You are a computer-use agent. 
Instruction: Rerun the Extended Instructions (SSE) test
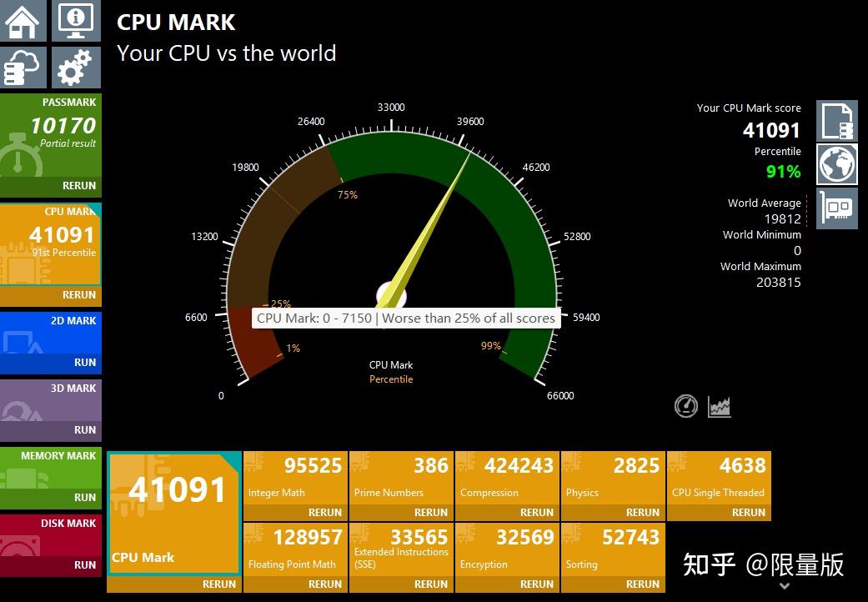pyautogui.click(x=431, y=584)
